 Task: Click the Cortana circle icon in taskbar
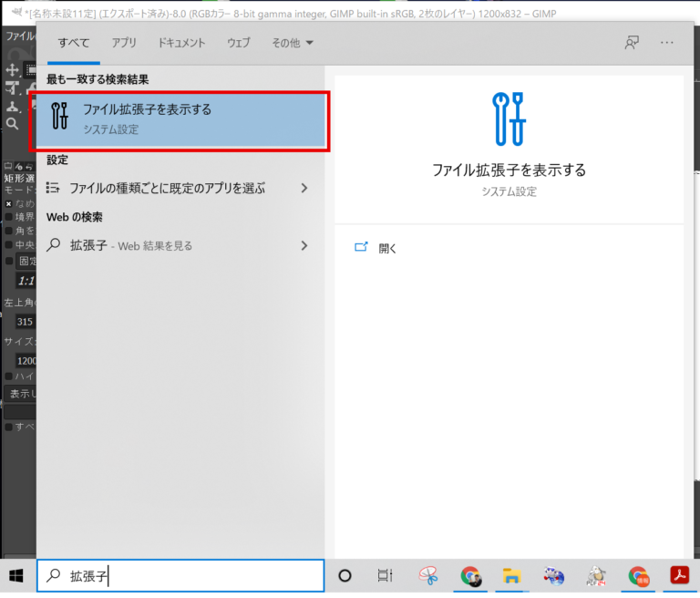click(345, 576)
